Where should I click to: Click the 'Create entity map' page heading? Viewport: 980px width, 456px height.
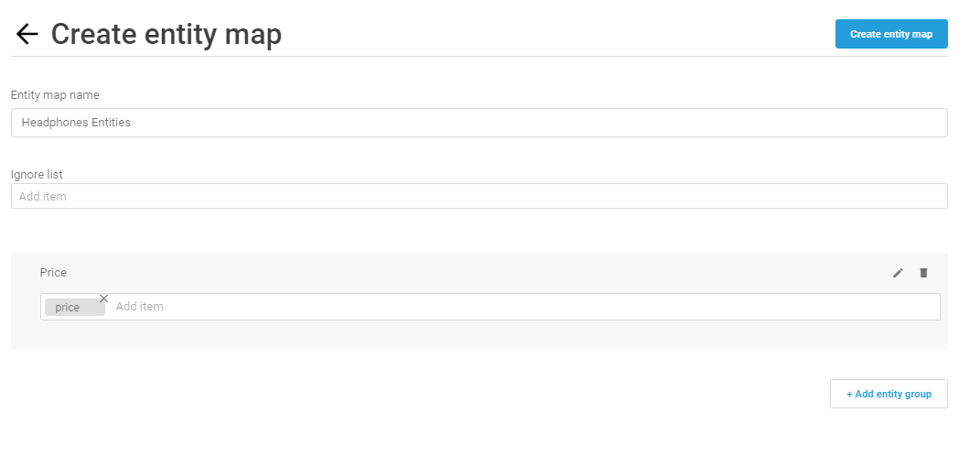[x=167, y=35]
